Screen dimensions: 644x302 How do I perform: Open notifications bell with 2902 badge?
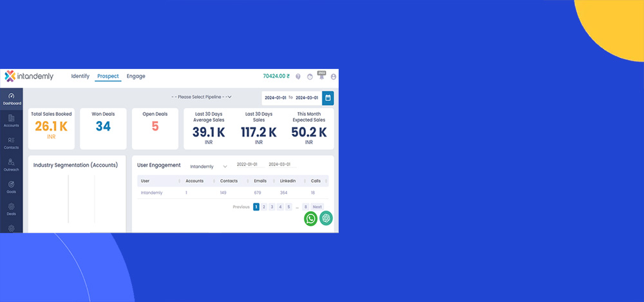[x=321, y=75]
